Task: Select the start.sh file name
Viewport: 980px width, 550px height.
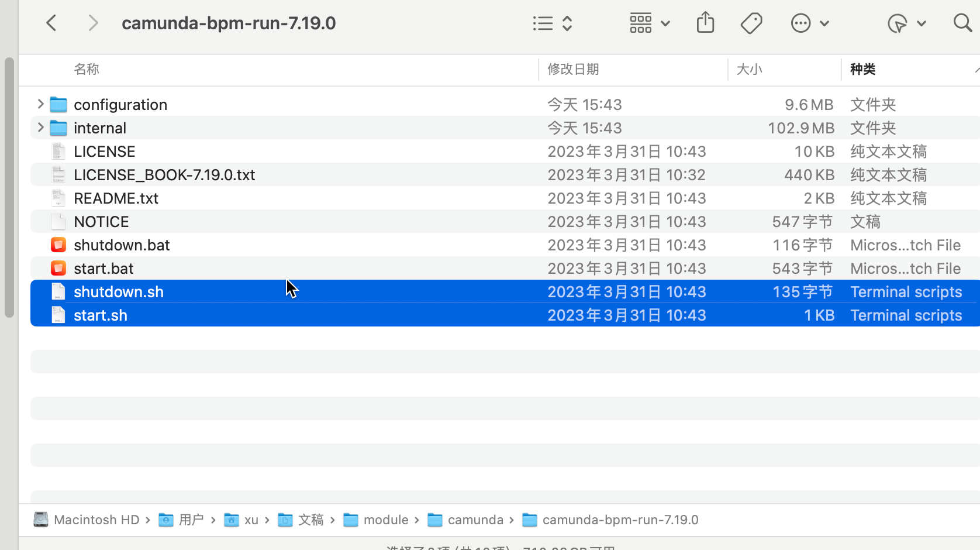Action: coord(101,315)
